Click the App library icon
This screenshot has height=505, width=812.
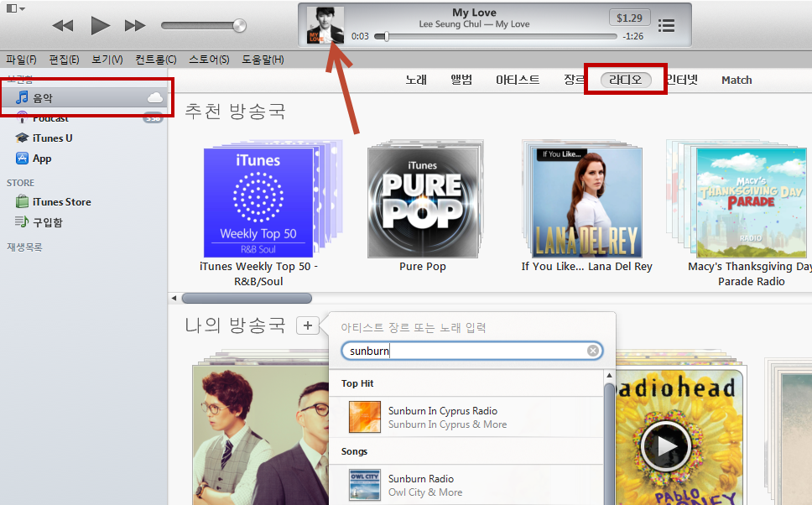pyautogui.click(x=22, y=159)
